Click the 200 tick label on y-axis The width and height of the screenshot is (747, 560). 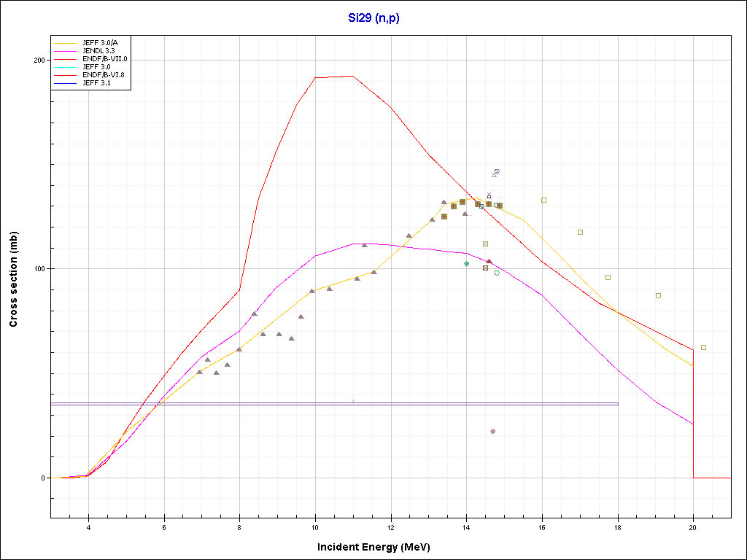pyautogui.click(x=38, y=60)
